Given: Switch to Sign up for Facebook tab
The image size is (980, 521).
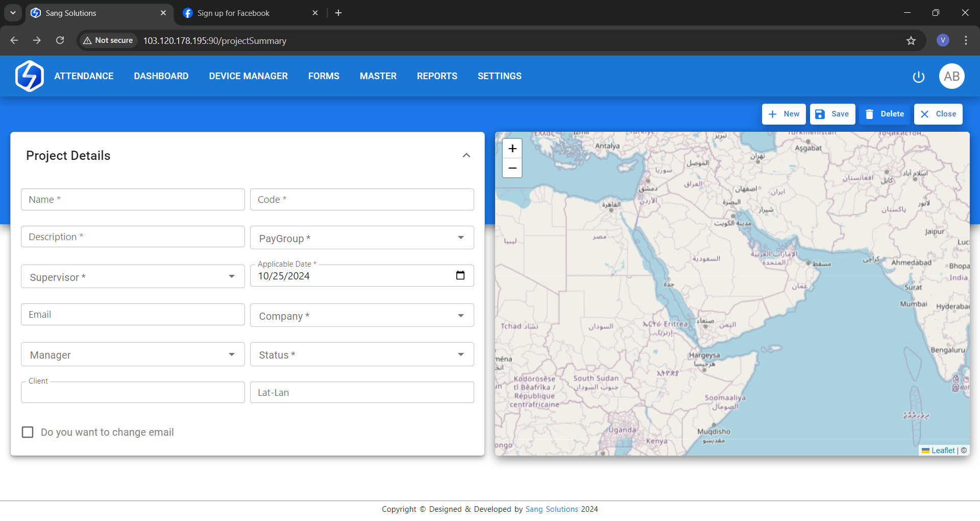Looking at the screenshot, I should pos(233,13).
